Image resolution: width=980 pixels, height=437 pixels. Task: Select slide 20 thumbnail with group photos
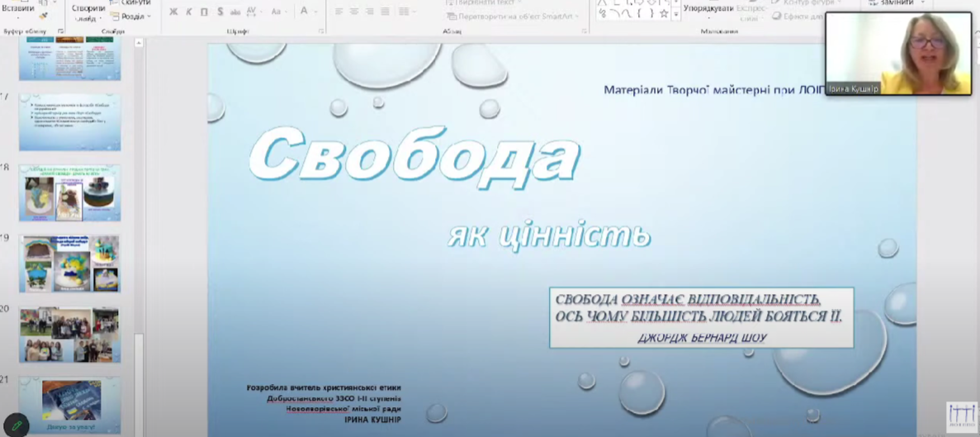tap(69, 335)
